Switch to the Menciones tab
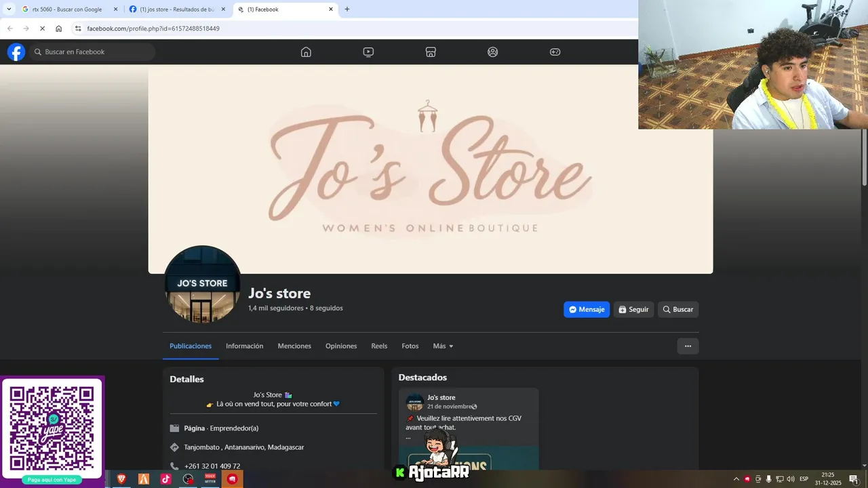868x488 pixels. (294, 346)
